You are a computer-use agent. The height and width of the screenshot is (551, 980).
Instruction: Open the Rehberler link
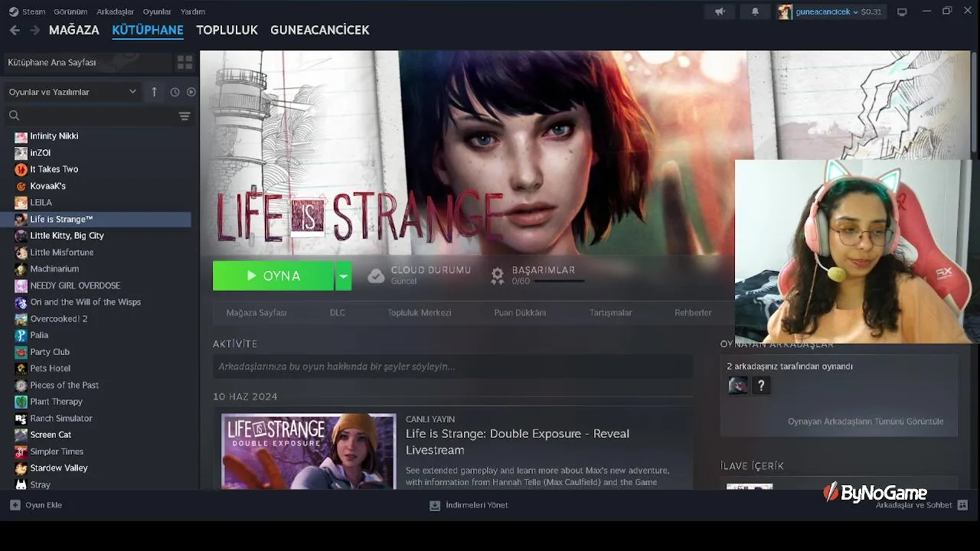[x=693, y=312]
